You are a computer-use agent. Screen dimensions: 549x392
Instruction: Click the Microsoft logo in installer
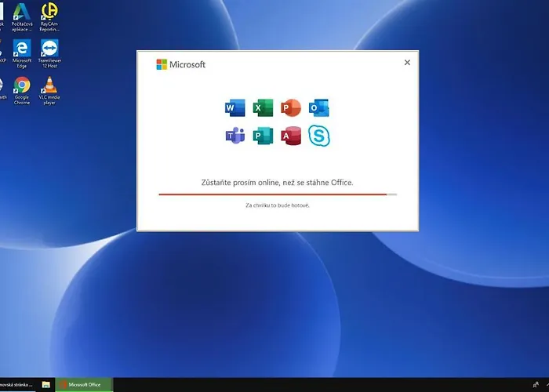tap(180, 64)
